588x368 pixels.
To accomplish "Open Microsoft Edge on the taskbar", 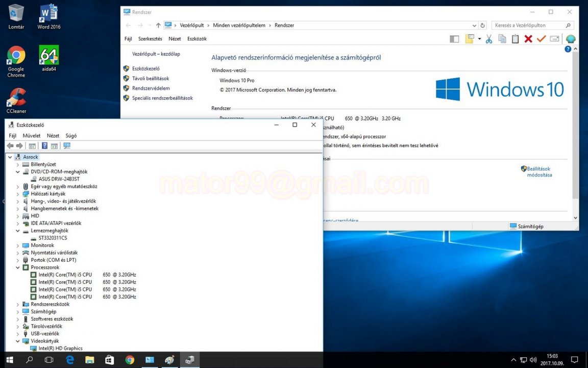I will point(70,360).
